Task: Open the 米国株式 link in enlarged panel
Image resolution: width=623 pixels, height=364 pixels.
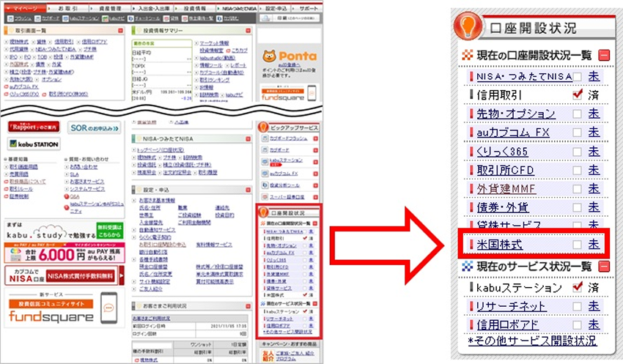Action: click(x=494, y=244)
